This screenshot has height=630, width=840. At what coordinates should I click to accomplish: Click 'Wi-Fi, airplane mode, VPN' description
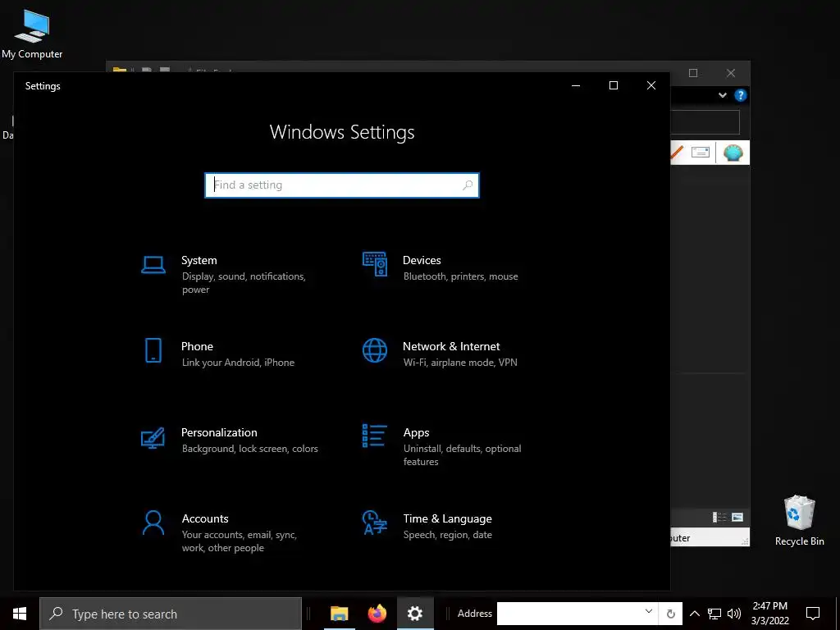click(460, 363)
